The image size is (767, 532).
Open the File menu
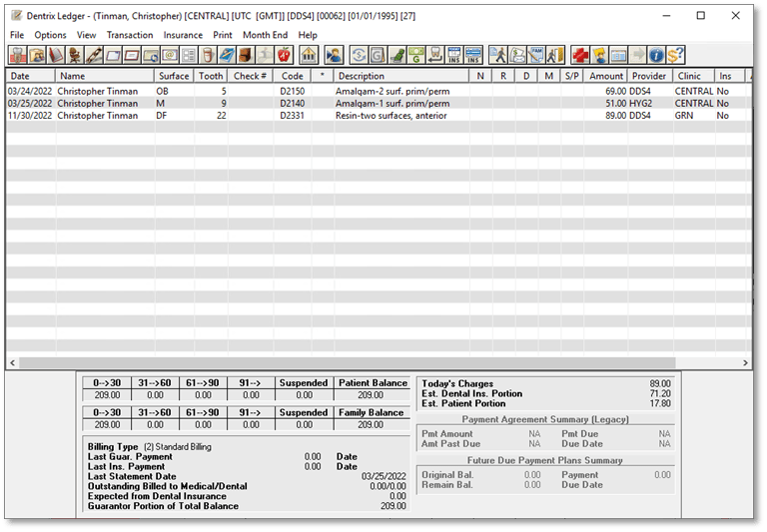17,35
